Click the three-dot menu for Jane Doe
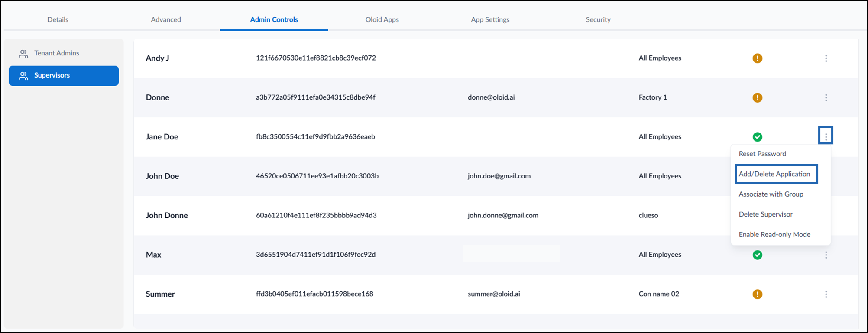868x333 pixels. point(826,137)
